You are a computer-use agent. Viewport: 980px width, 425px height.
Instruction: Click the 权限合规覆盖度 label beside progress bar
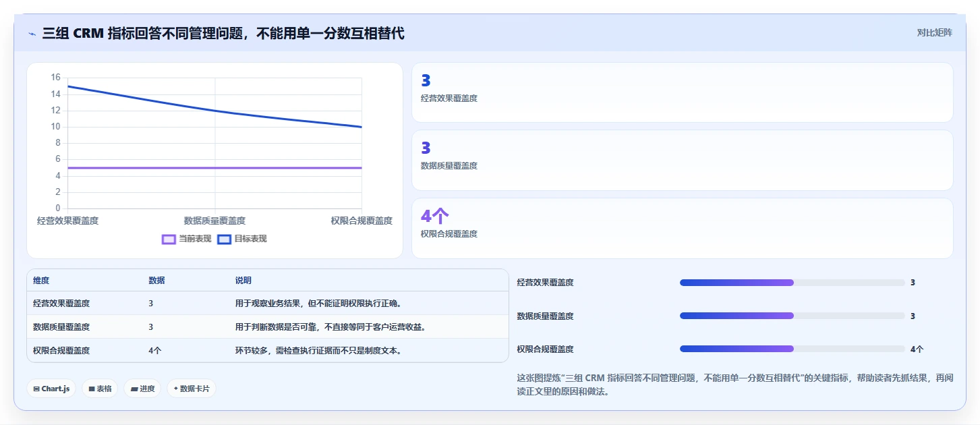[x=545, y=349]
